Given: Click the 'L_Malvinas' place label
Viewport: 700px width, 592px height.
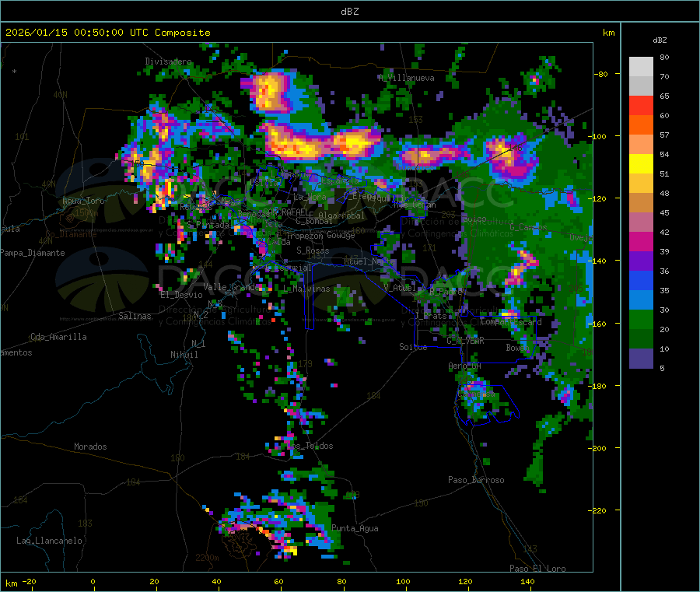Looking at the screenshot, I should [x=306, y=289].
